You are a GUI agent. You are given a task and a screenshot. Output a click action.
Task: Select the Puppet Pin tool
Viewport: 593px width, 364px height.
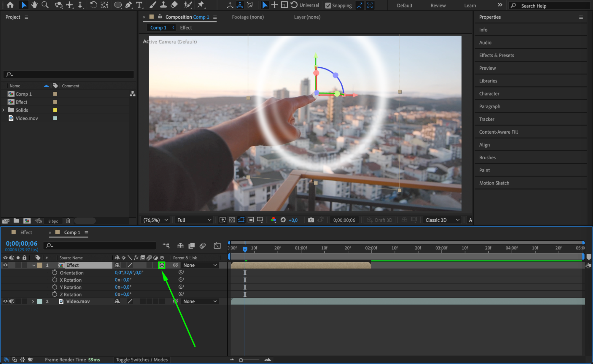(201, 5)
